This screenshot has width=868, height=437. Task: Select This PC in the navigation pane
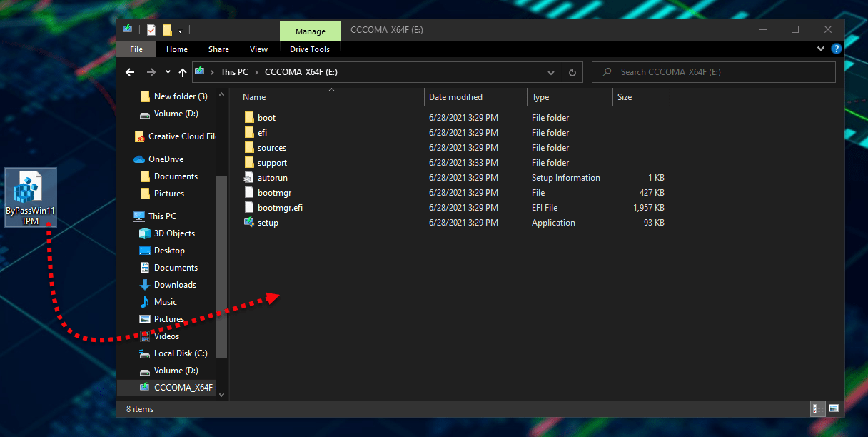(162, 216)
